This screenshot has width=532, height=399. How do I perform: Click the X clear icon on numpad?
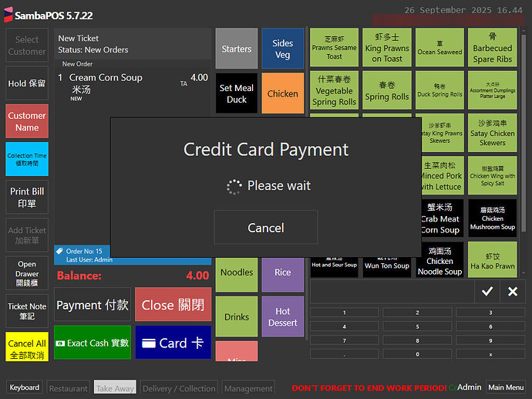coord(513,291)
